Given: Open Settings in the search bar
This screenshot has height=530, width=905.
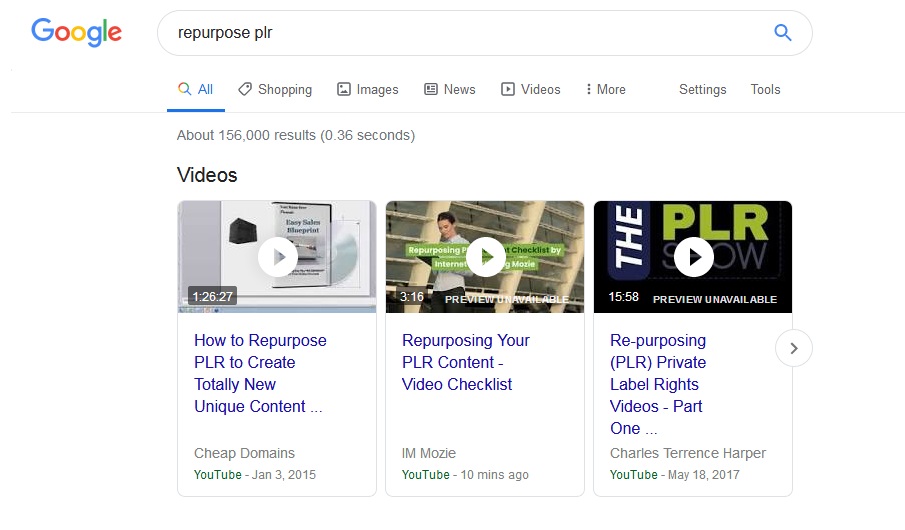Looking at the screenshot, I should [702, 89].
